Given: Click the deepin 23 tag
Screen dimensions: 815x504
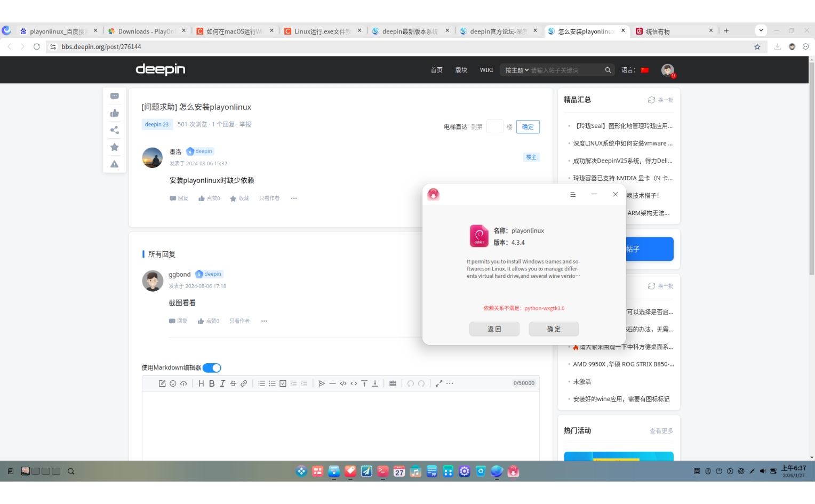Looking at the screenshot, I should tap(157, 124).
